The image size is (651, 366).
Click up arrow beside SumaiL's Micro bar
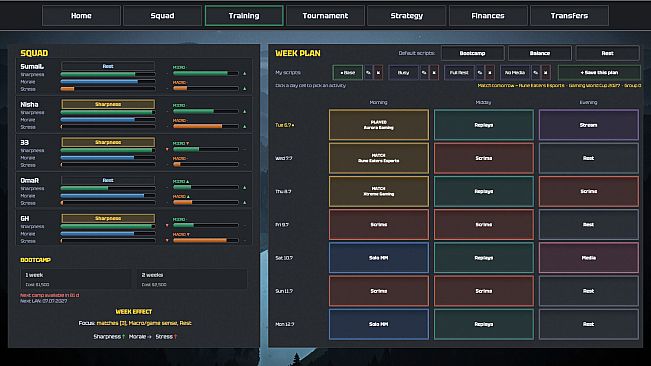click(245, 73)
